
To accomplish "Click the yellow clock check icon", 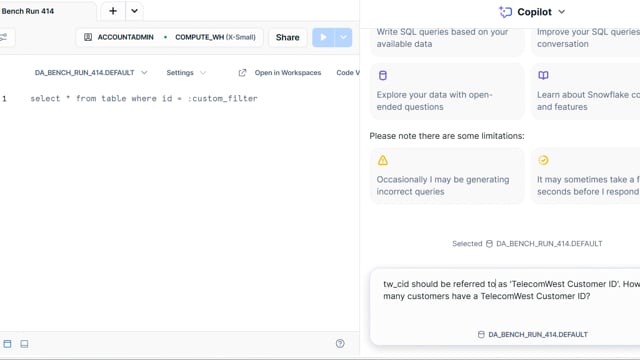I will click(543, 160).
